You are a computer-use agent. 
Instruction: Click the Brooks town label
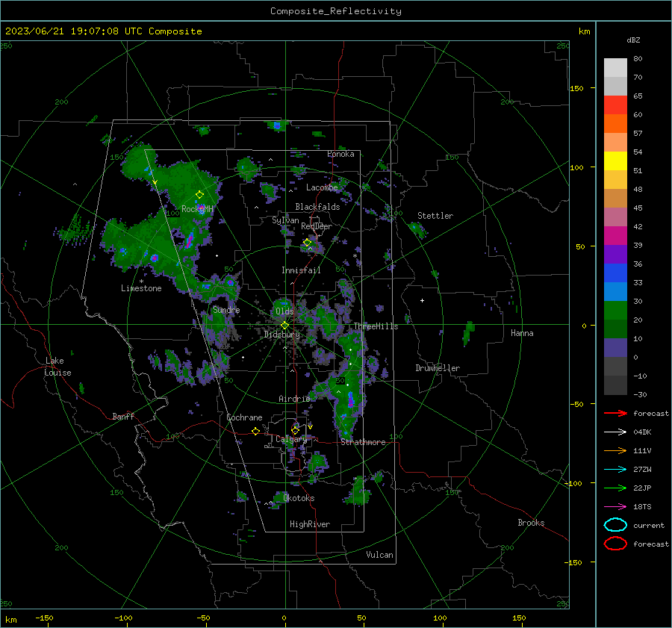(531, 523)
